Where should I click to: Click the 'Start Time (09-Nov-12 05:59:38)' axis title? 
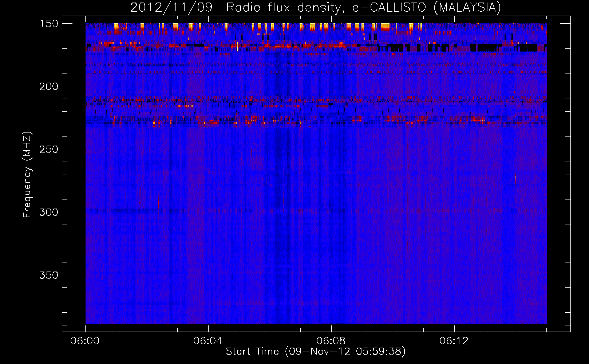pyautogui.click(x=316, y=352)
